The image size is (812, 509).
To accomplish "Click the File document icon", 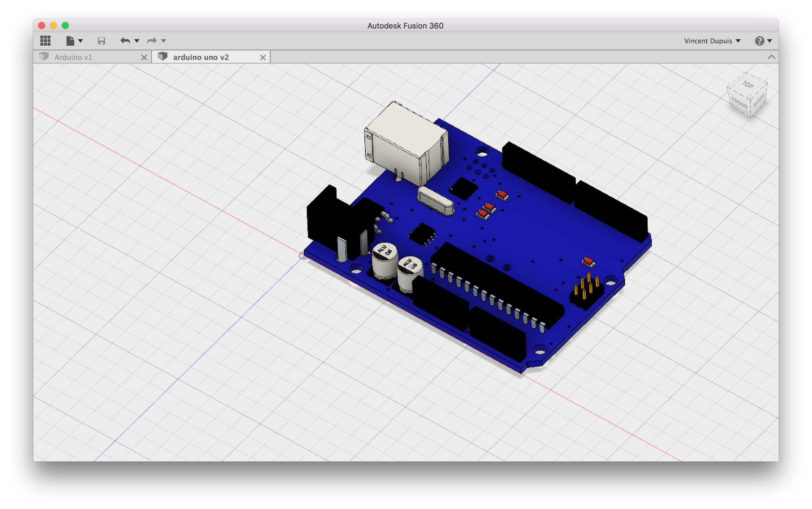I will (x=70, y=41).
